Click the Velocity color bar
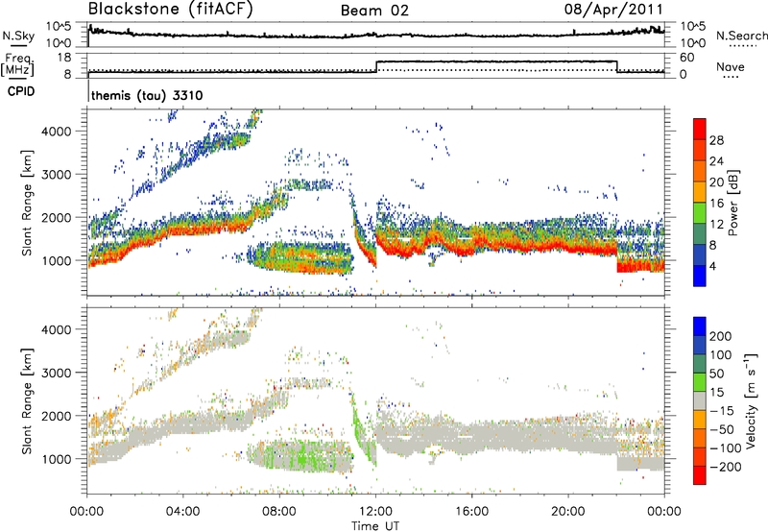 (x=700, y=400)
